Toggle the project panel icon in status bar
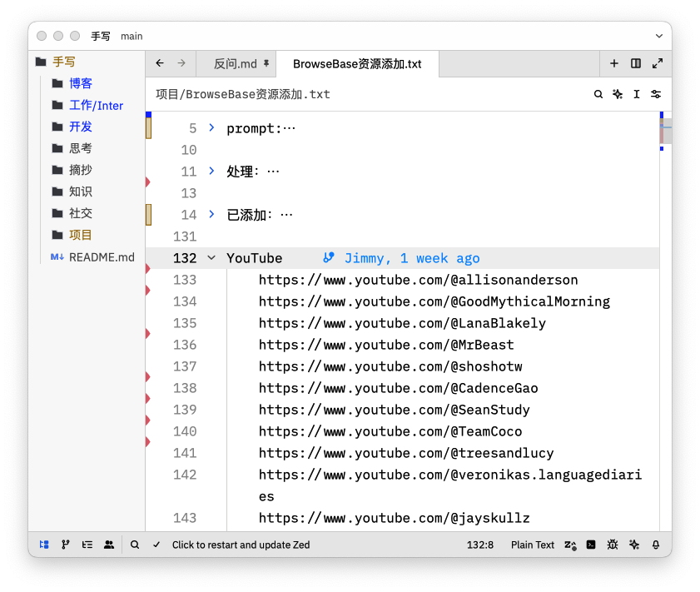 coord(44,545)
